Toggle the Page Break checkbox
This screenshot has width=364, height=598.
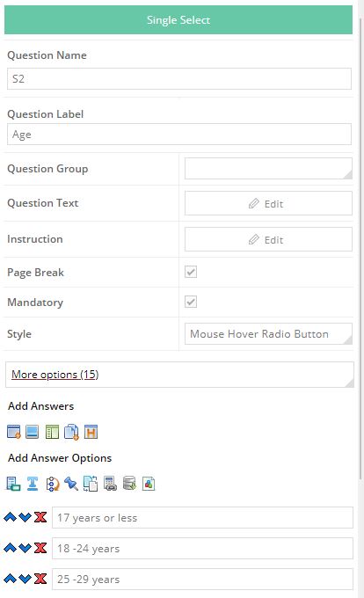point(191,272)
